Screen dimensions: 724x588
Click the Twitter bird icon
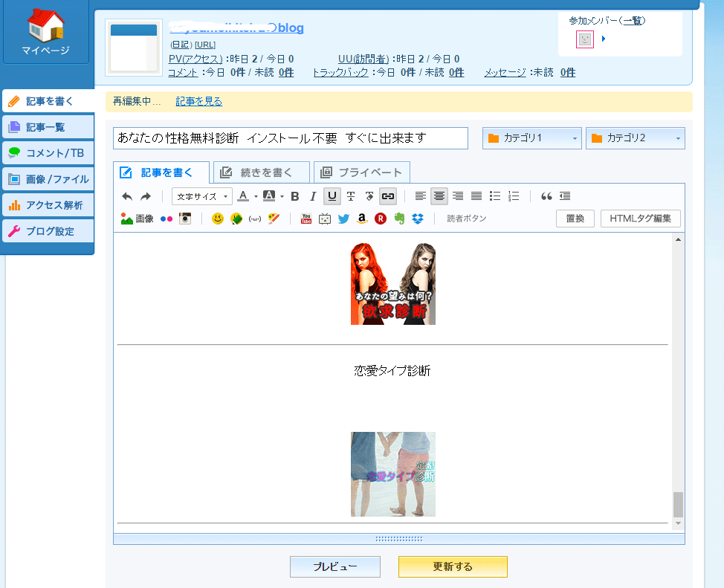pos(343,219)
